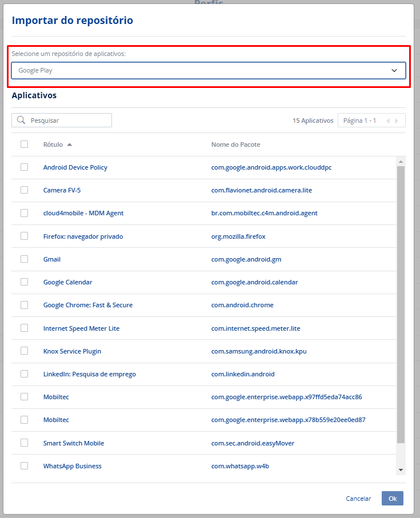The height and width of the screenshot is (518, 420).
Task: Click package com.whatsapp.w4b
Action: (x=240, y=466)
